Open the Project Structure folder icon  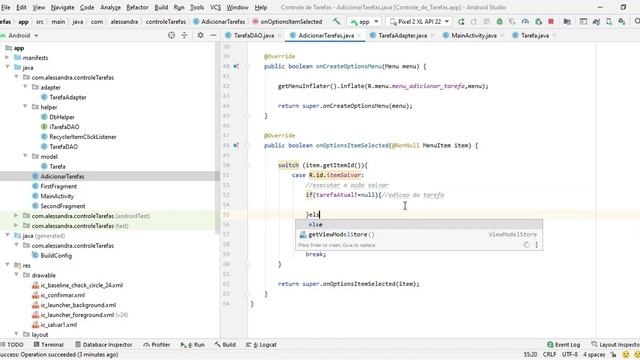coord(567,21)
